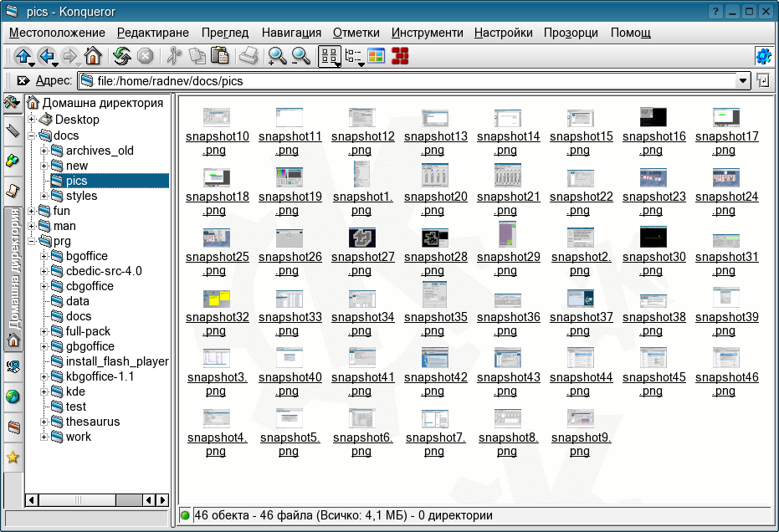Click the Back navigation arrow
The width and height of the screenshot is (779, 532).
click(x=45, y=56)
